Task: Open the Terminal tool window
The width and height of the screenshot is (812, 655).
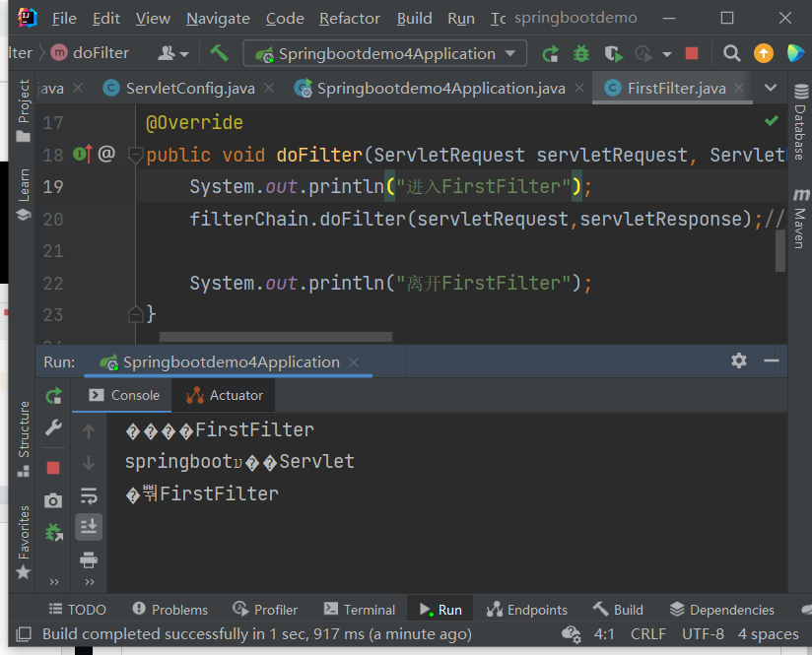Action: (x=360, y=610)
